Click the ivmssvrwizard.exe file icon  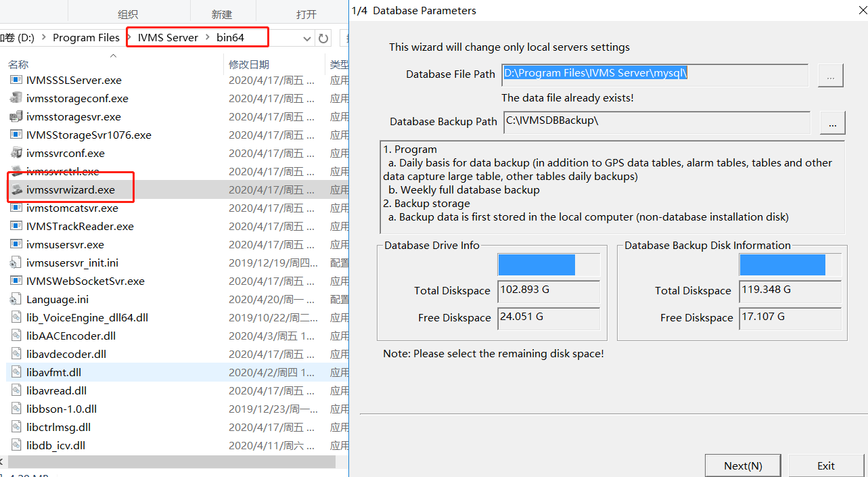point(16,189)
